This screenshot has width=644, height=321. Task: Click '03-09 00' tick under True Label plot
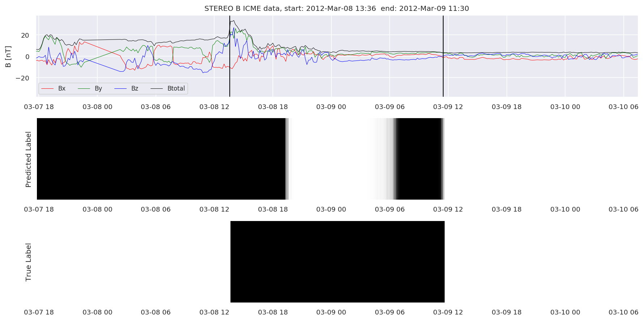click(331, 312)
